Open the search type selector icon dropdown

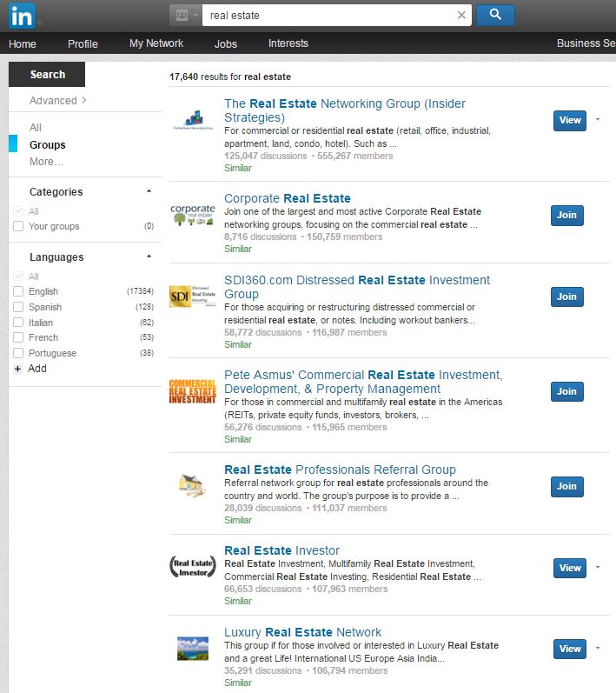tap(185, 15)
